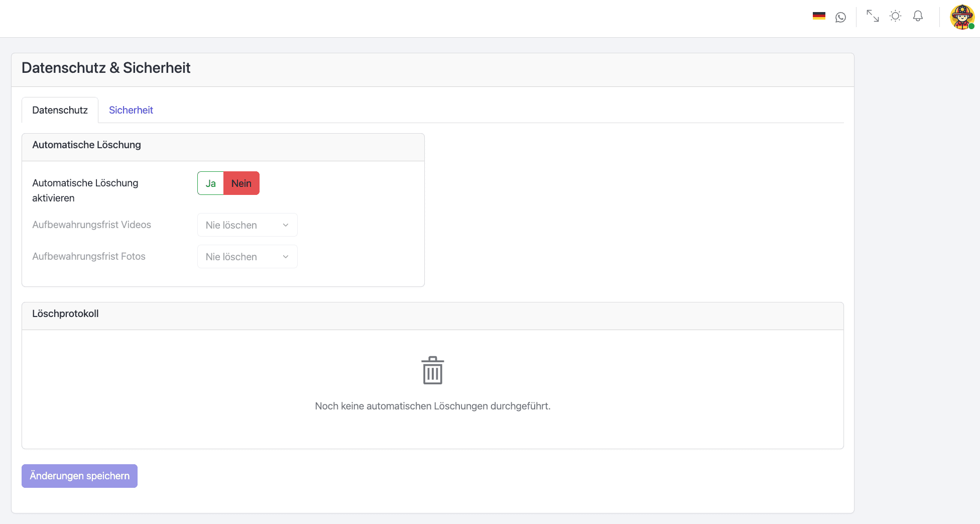Select the Datenschutz tab
Screen dimensions: 980x524
pos(60,110)
